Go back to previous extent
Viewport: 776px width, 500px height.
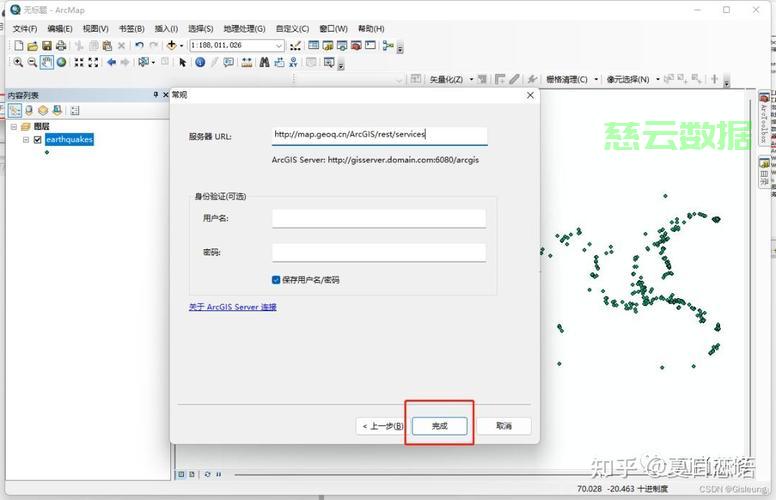point(111,62)
